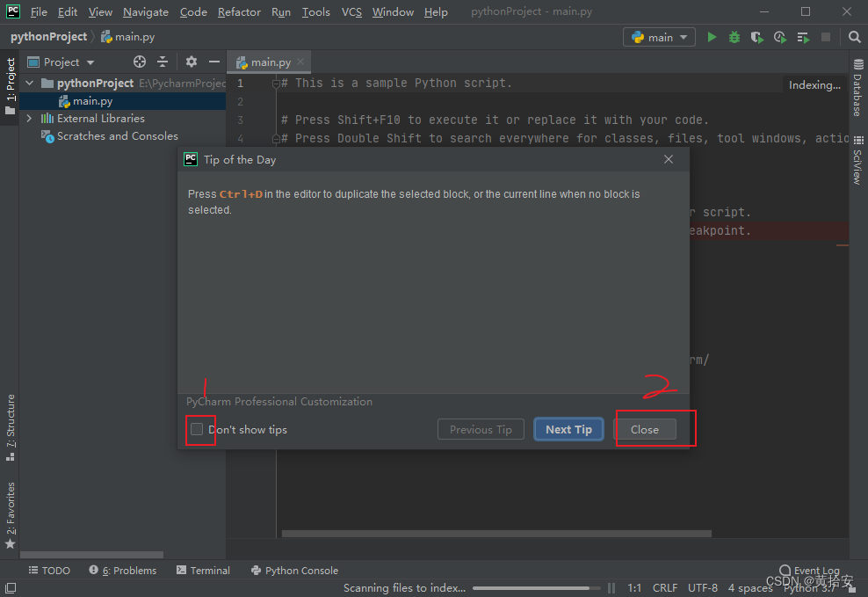Close the main.py editor tab

click(300, 62)
